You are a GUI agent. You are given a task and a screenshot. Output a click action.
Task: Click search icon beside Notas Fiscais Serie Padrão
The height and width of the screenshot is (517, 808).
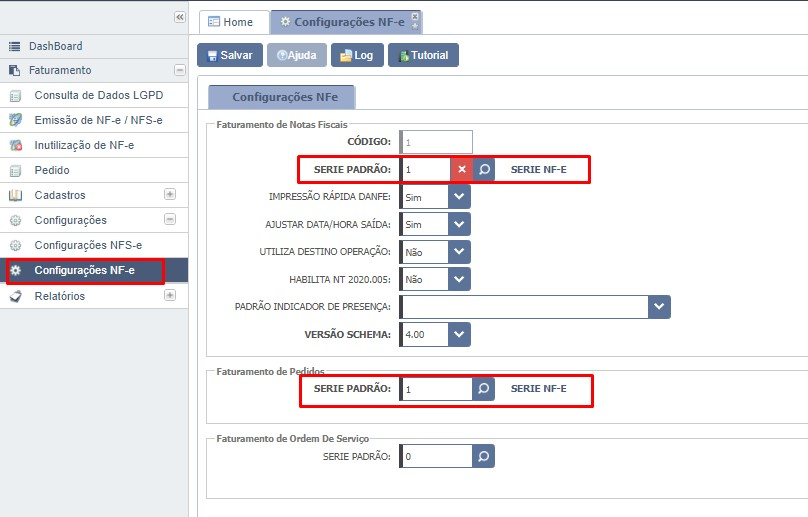click(484, 170)
